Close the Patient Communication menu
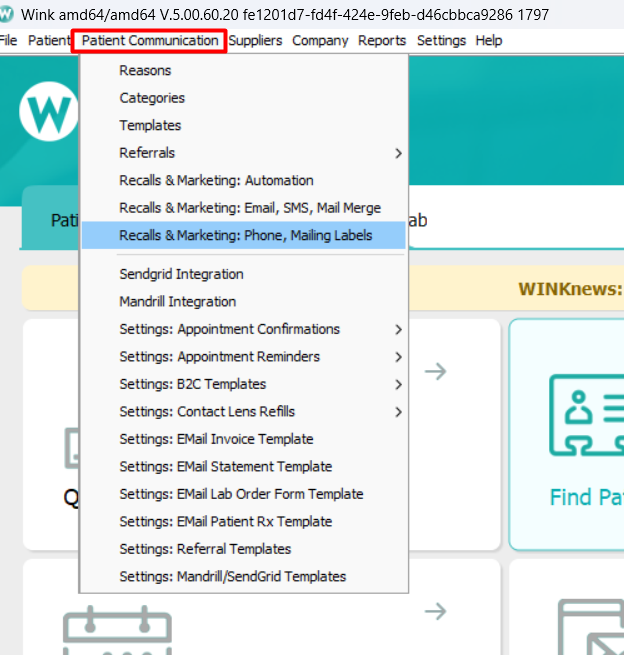This screenshot has width=624, height=655. [150, 41]
